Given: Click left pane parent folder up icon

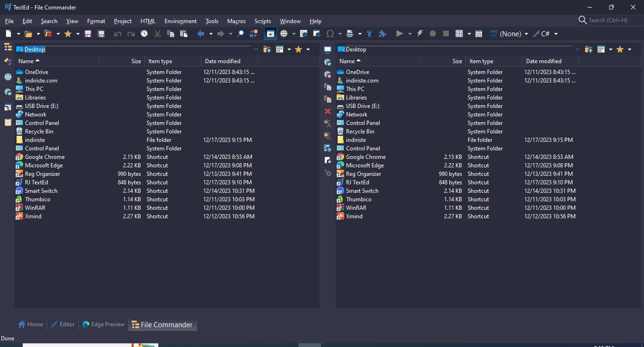Looking at the screenshot, I should pyautogui.click(x=267, y=50).
